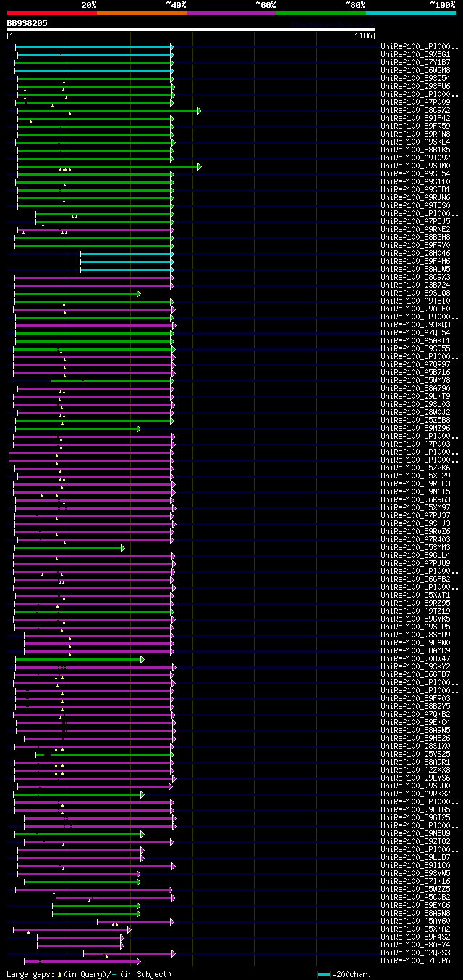Select label UniRef100_A9S110
Viewport: 463px width, 980px height.
coord(415,182)
